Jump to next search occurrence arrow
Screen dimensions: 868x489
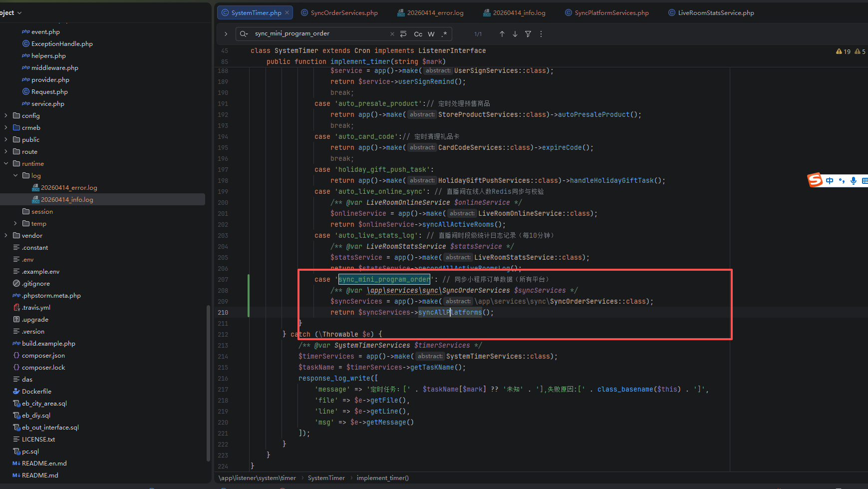(515, 34)
